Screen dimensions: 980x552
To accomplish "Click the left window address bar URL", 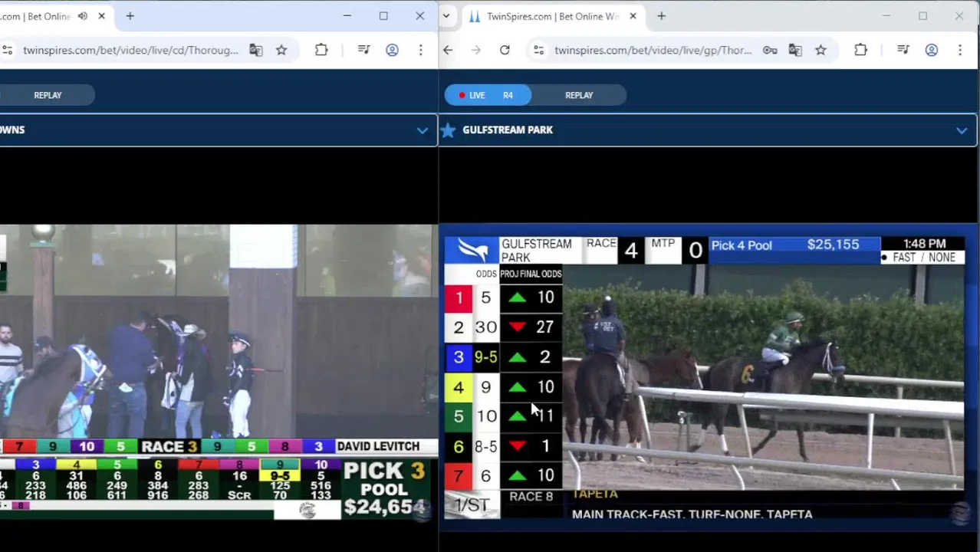I will [x=130, y=50].
